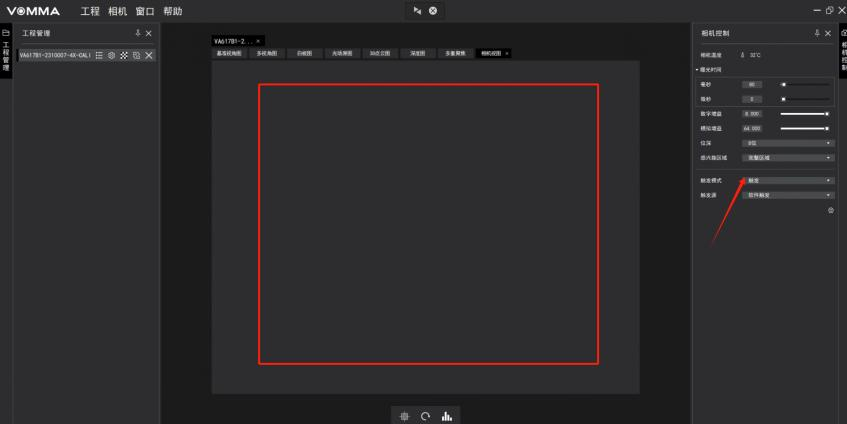This screenshot has height=424, width=847.
Task: Open the 触发模式 dropdown
Action: [788, 180]
